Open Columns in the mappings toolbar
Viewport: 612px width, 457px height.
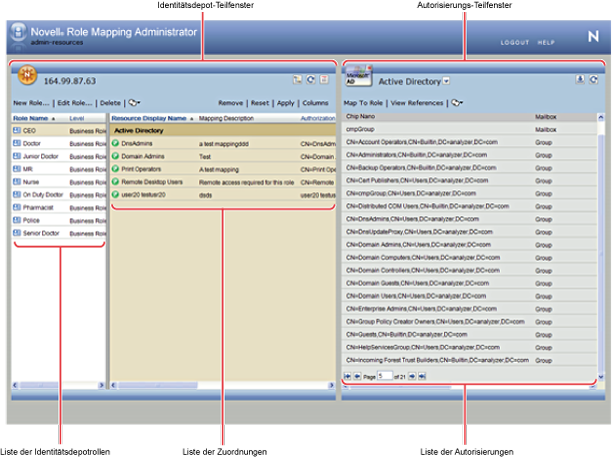click(x=315, y=103)
